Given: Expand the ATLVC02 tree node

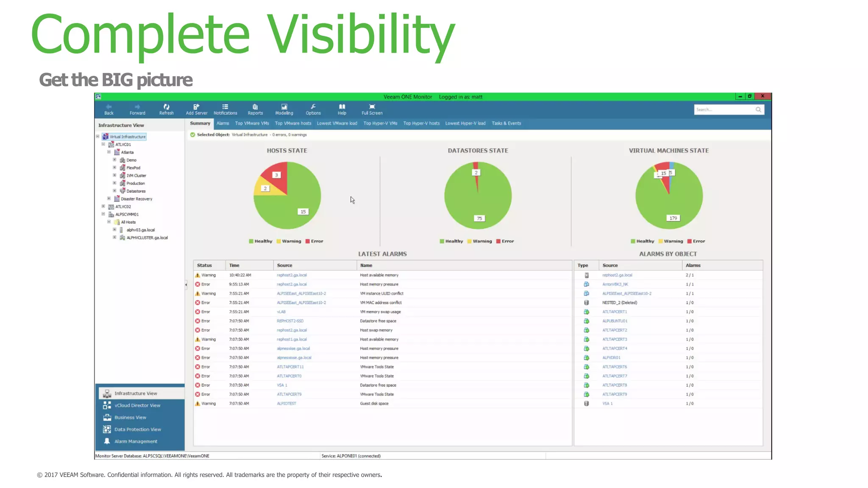Looking at the screenshot, I should (103, 206).
